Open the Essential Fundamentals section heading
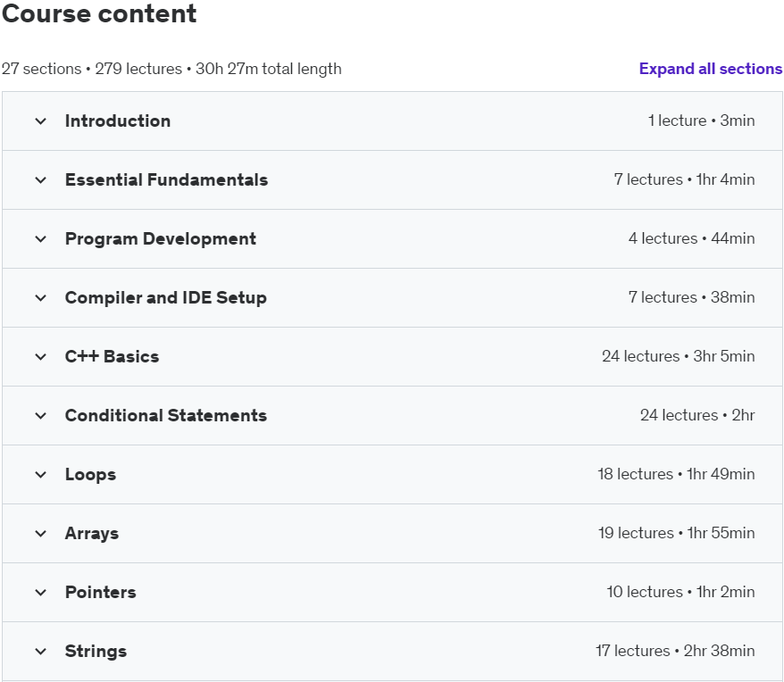 tap(166, 180)
